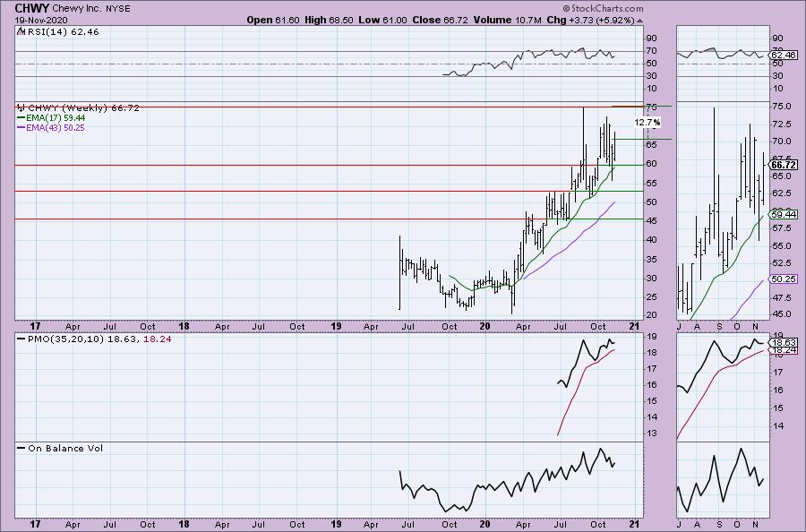This screenshot has height=532, width=806.
Task: Click the RSI(14) 62.46 indicator label
Action: [62, 31]
